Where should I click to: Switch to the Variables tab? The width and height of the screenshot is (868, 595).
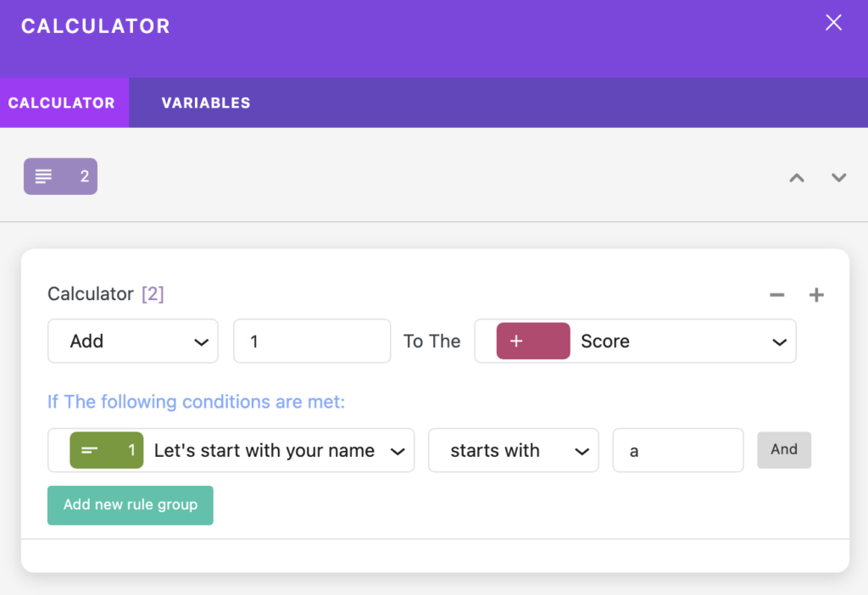pyautogui.click(x=206, y=103)
